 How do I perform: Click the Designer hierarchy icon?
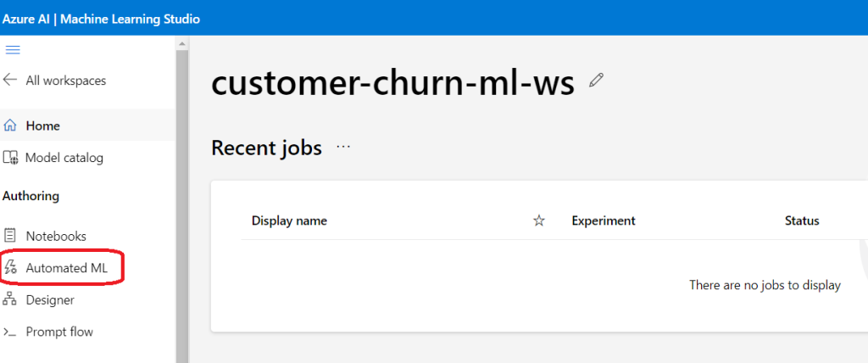(x=10, y=300)
